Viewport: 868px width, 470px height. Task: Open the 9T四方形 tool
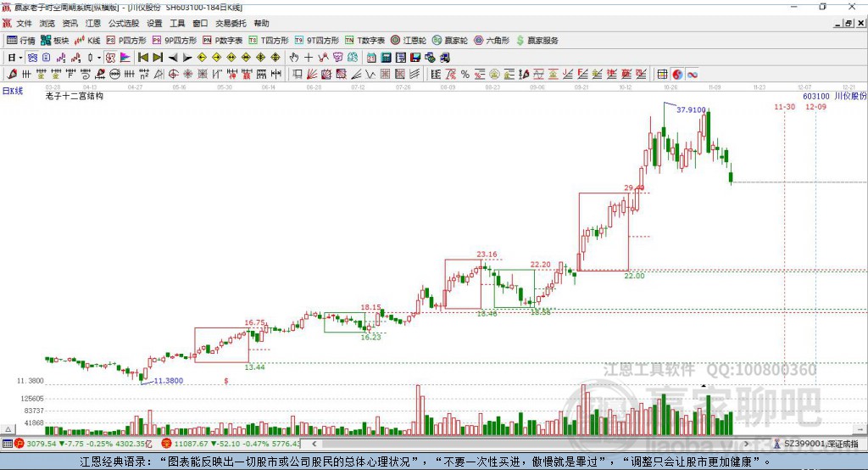point(317,41)
